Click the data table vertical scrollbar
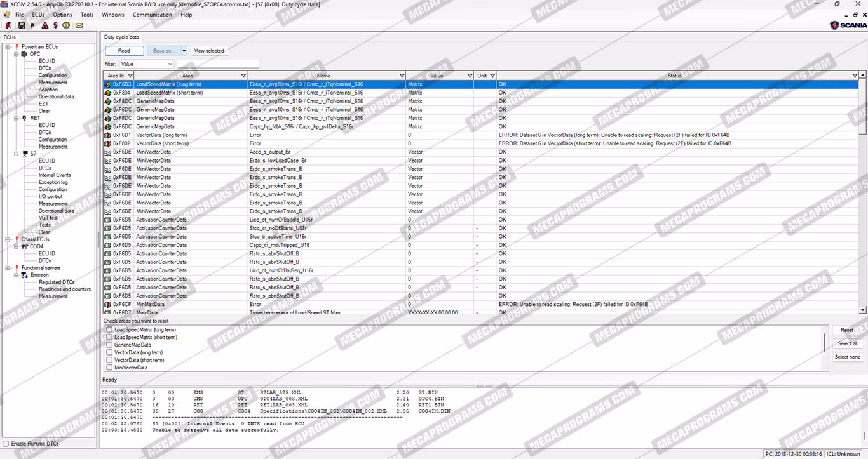This screenshot has height=459, width=868. [863, 192]
